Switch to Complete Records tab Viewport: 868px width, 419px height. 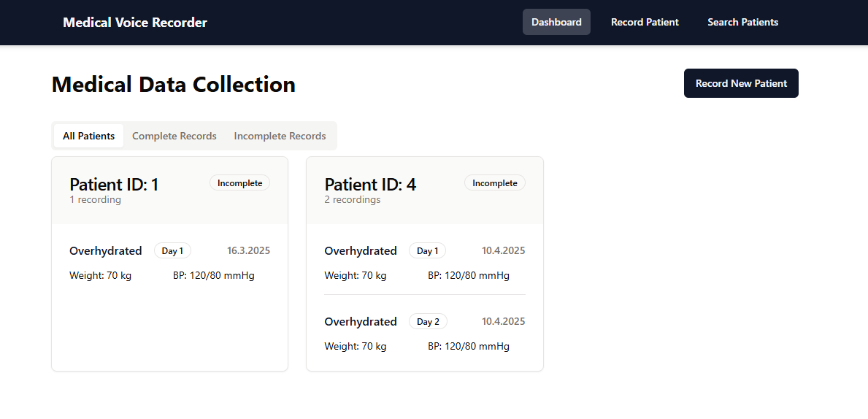[174, 136]
